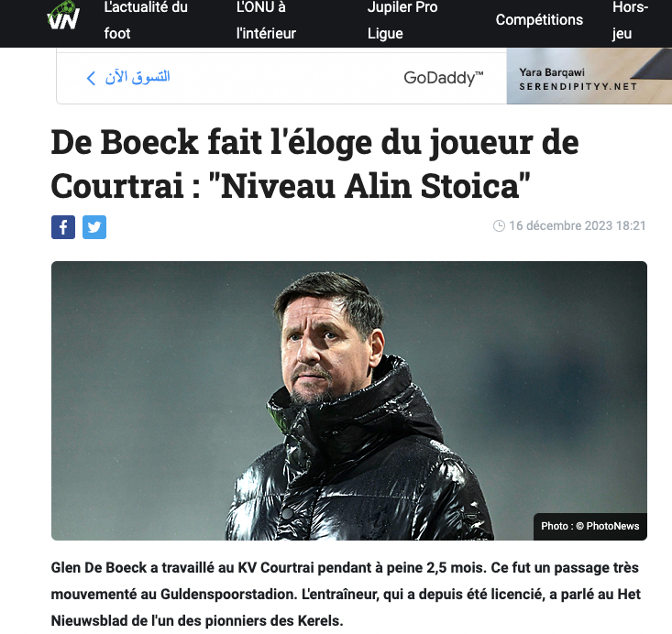Click the Arabic shop-now ad link
672x634 pixels.
pos(138,77)
